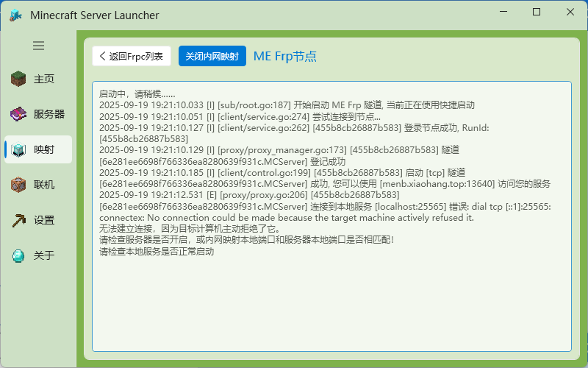Viewport: 588px width, 368px height.
Task: Click 关闭内网映射 to stop tunnel
Action: (212, 57)
